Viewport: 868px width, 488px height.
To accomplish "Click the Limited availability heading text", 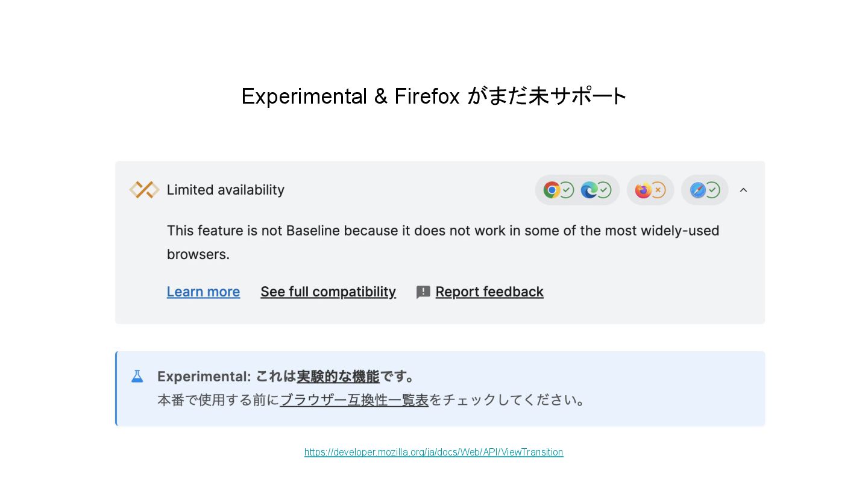I will click(225, 190).
